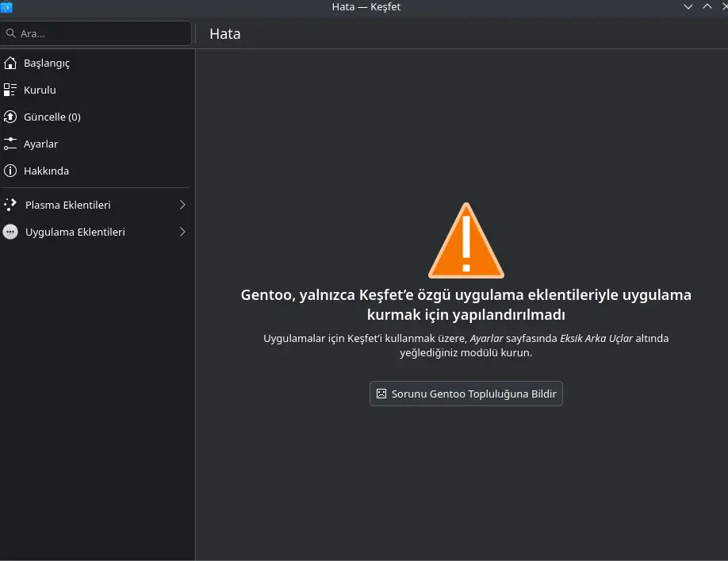Viewport: 728px width, 561px height.
Task: Click the Güncelle update icon
Action: [x=10, y=117]
